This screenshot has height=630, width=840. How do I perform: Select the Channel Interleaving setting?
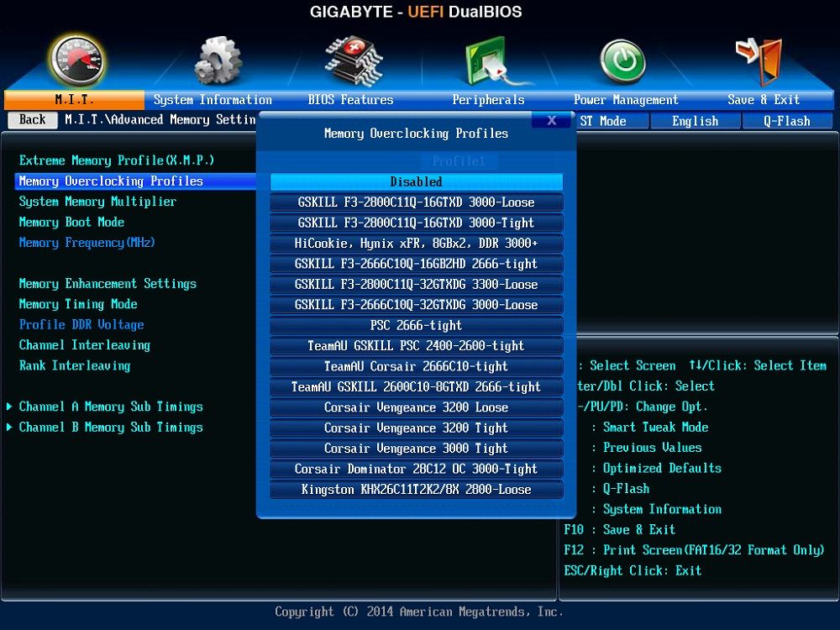(85, 345)
